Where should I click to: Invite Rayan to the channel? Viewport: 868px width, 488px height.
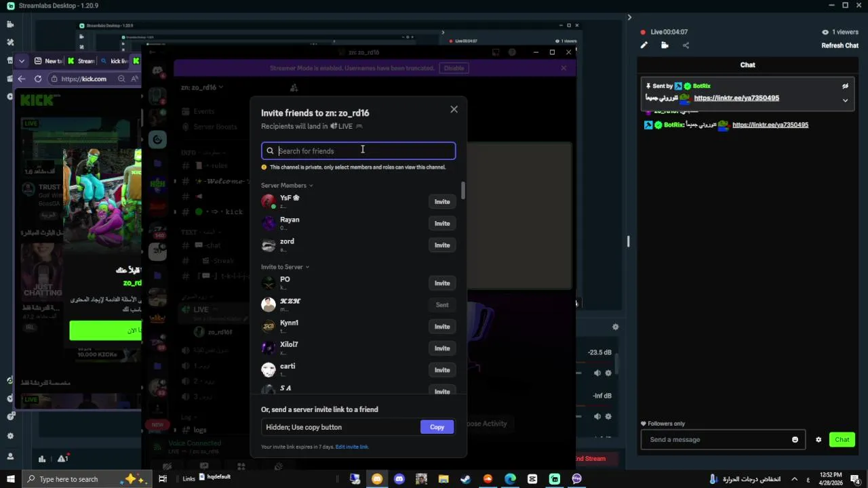click(x=442, y=223)
